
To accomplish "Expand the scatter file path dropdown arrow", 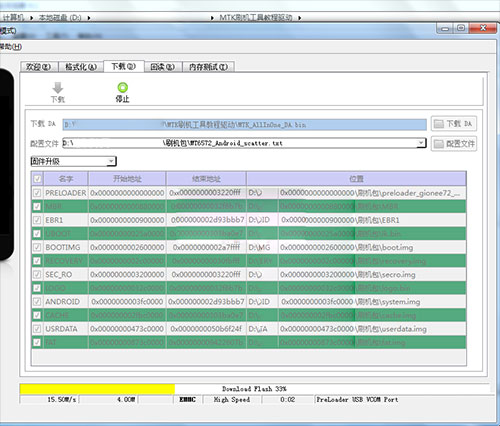I will pos(421,143).
